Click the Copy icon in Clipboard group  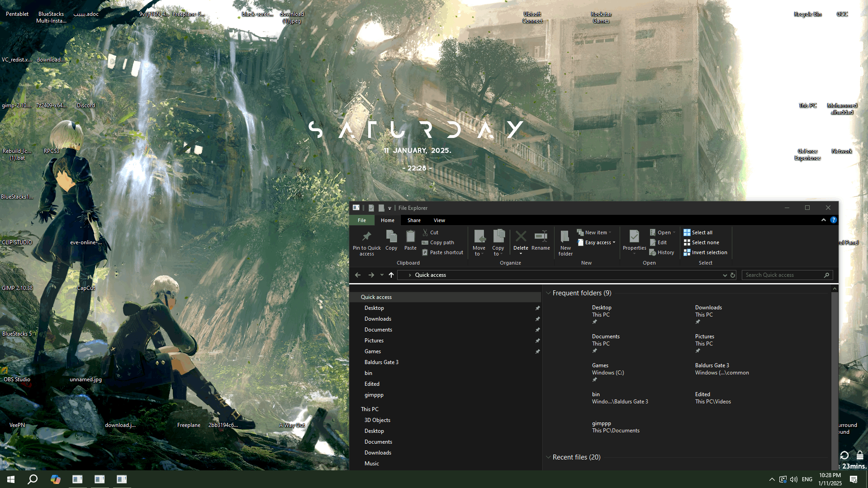click(x=391, y=240)
